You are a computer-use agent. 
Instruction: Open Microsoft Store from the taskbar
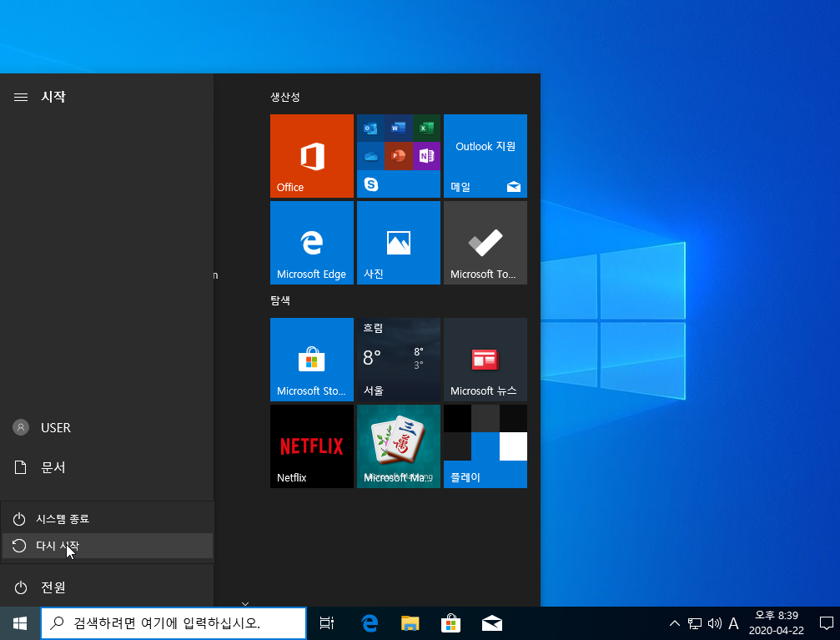point(450,623)
